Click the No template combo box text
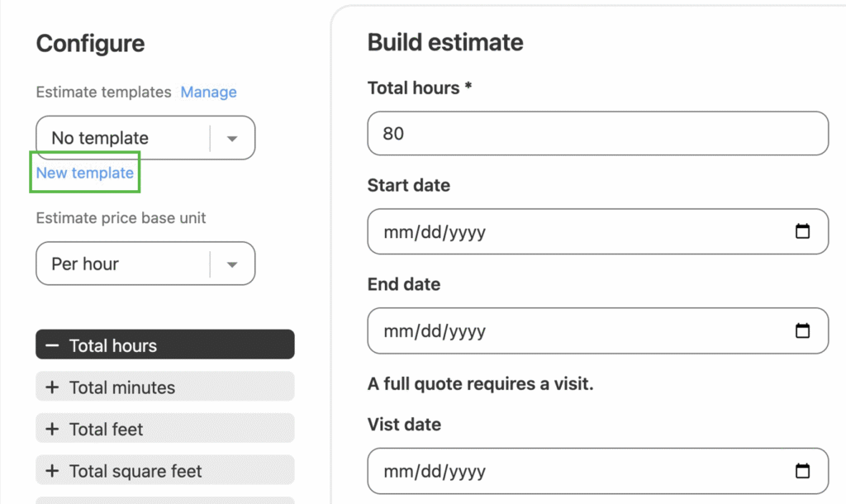This screenshot has width=846, height=504. pyautogui.click(x=100, y=138)
